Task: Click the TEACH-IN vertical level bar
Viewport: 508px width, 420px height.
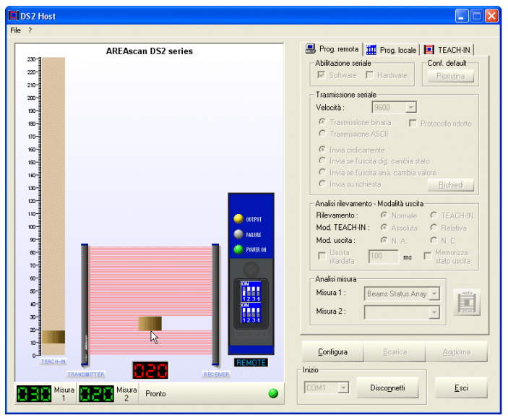Action: coord(53,207)
